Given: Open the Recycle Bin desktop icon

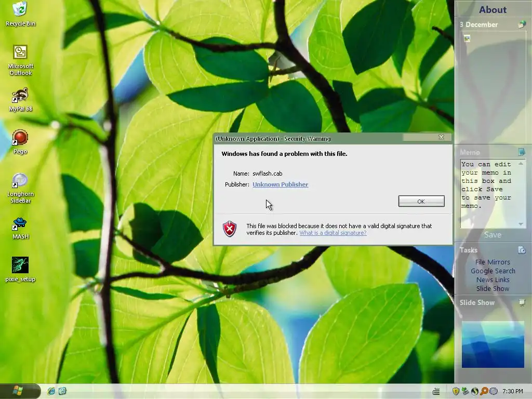Looking at the screenshot, I should pos(20,14).
